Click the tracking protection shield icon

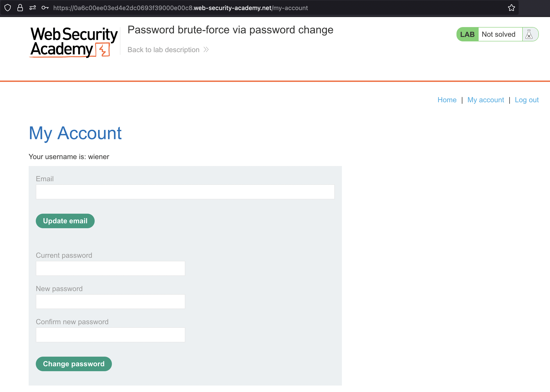click(x=8, y=8)
